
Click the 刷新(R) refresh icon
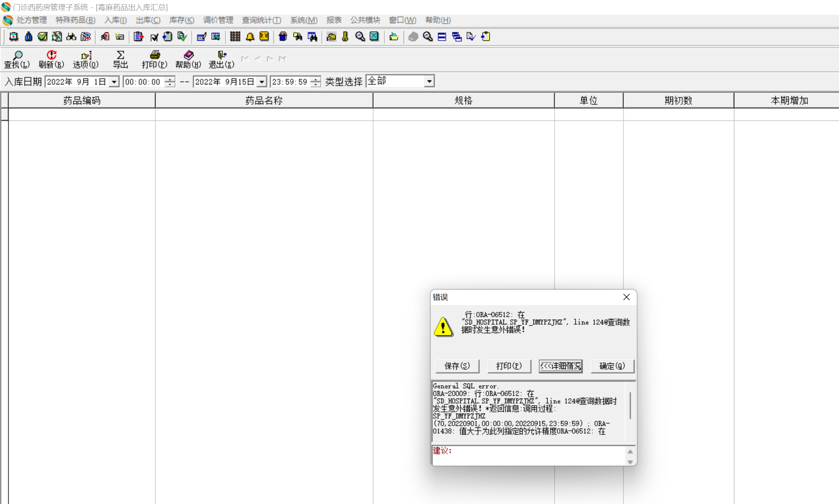coord(51,59)
